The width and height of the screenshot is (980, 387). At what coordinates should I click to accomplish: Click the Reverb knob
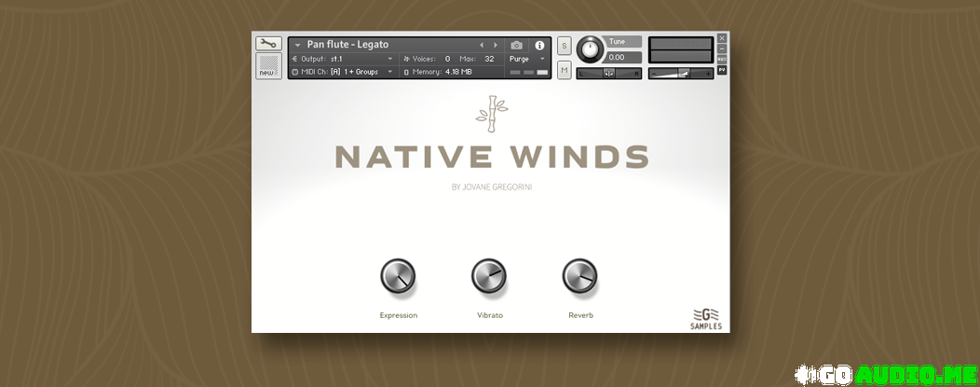(x=580, y=276)
